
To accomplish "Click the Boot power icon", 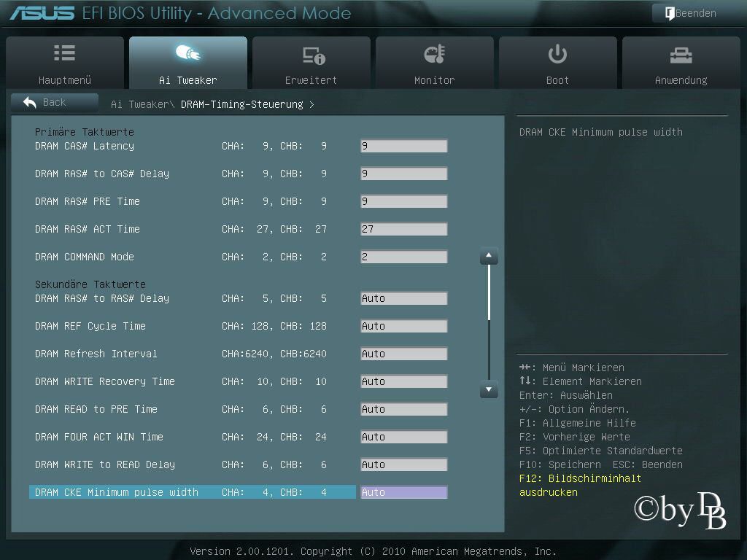I will click(x=557, y=54).
